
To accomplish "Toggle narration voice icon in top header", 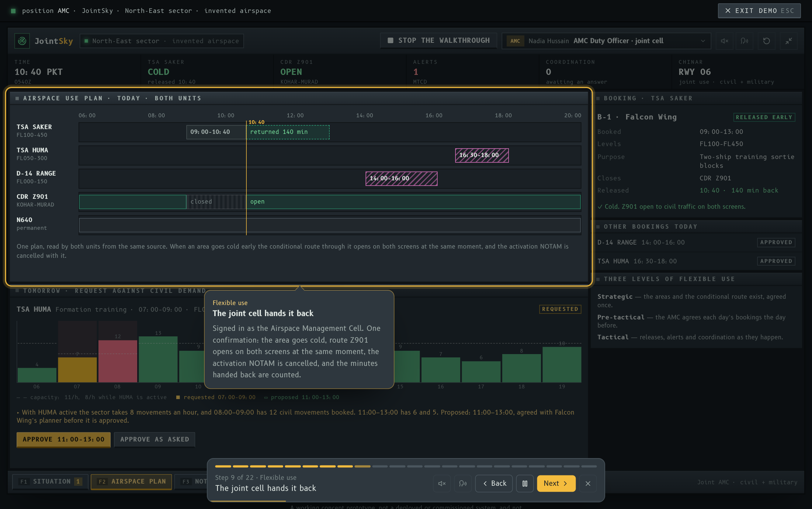I will point(745,41).
